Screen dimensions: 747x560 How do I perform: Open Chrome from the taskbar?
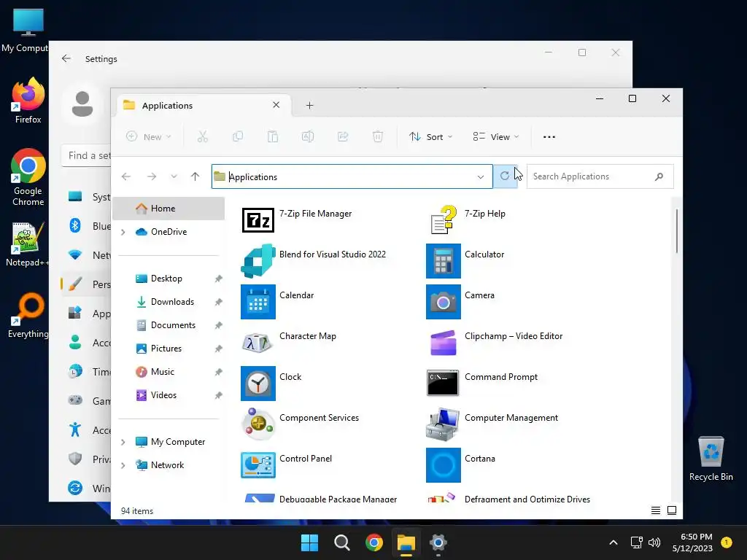[x=374, y=542]
